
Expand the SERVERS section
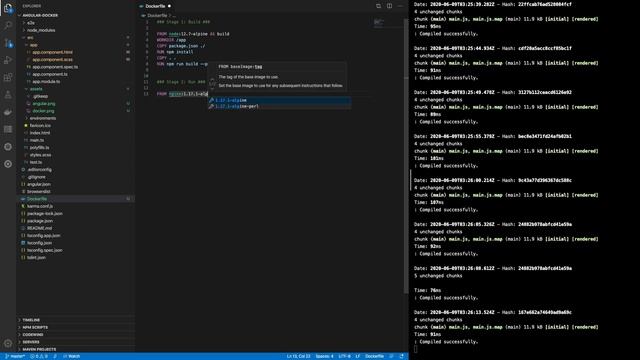click(x=31, y=342)
